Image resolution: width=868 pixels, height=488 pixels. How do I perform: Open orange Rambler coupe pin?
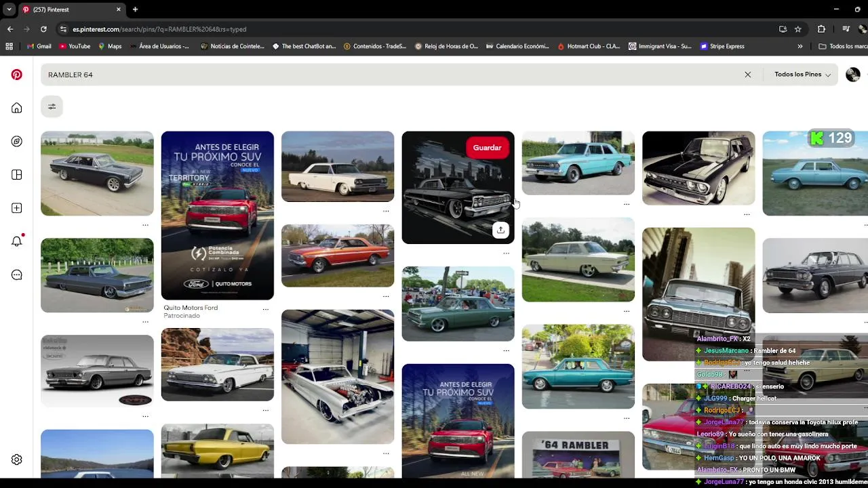click(x=338, y=256)
